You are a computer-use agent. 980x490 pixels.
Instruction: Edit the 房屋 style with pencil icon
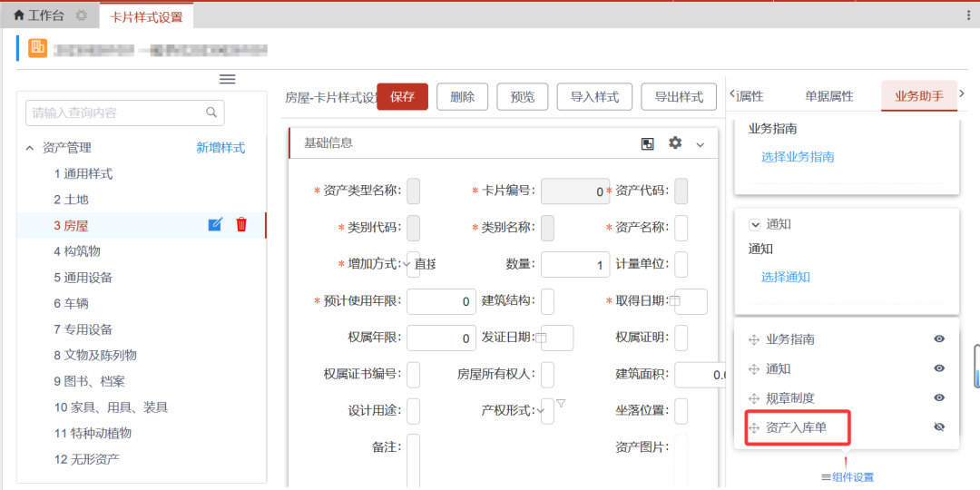[215, 224]
